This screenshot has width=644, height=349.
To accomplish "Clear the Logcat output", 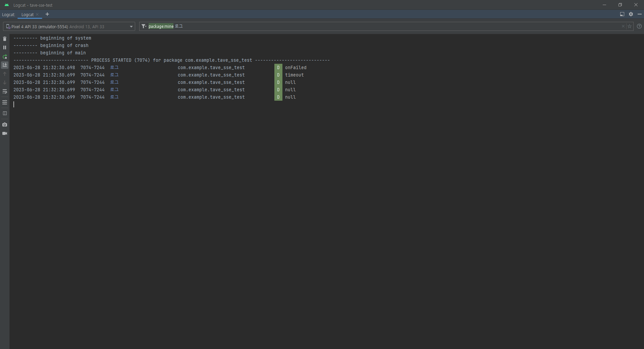I will pos(5,39).
